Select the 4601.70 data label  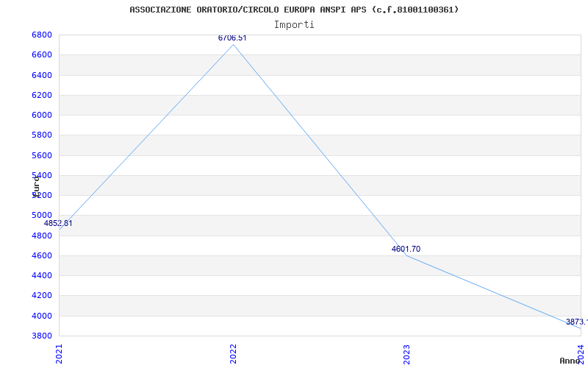tap(406, 249)
